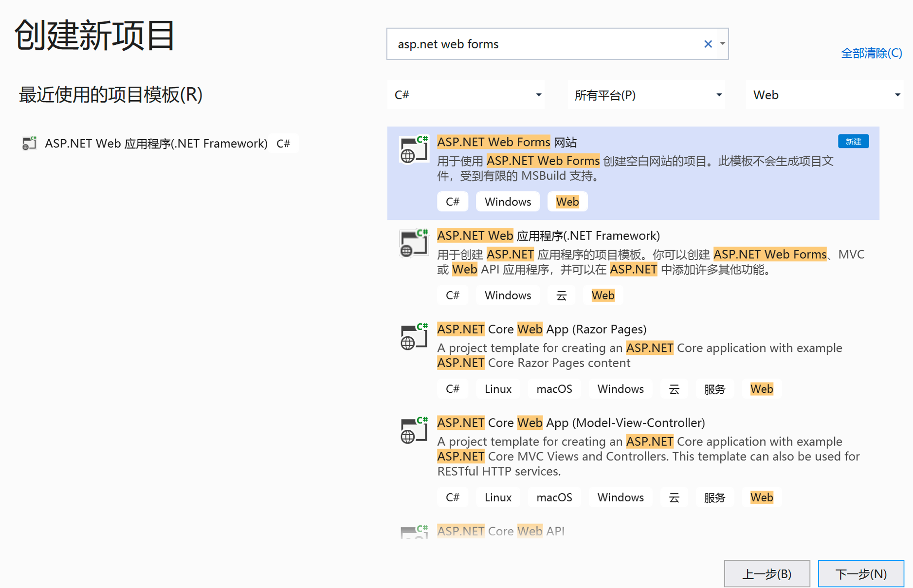Open the 所有平台(P) platform filter dropdown
913x588 pixels.
click(646, 95)
